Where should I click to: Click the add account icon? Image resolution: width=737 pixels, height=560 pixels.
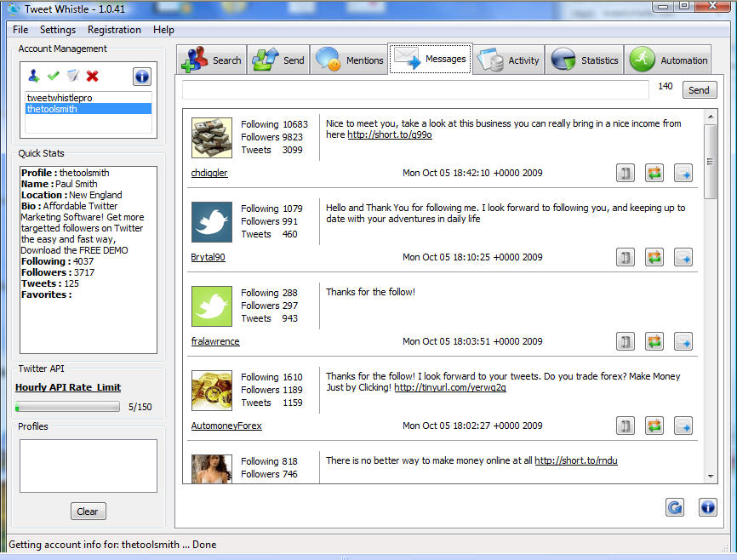tap(33, 76)
